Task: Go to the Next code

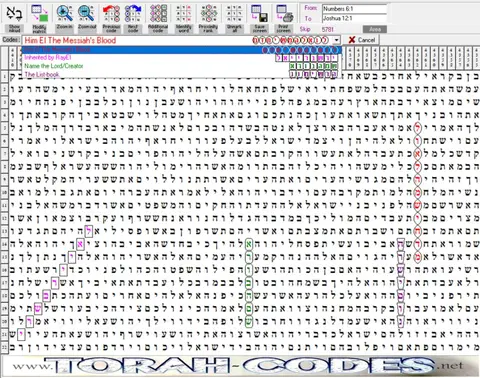Action: [x=133, y=18]
